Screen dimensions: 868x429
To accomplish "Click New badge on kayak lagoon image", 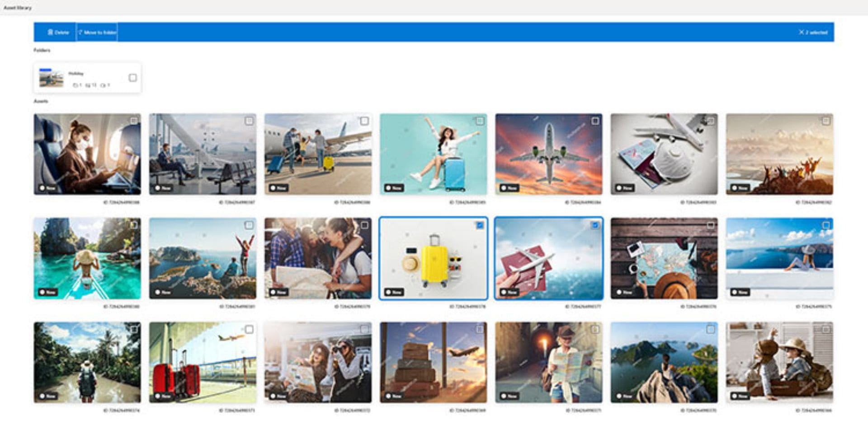I will [x=47, y=292].
